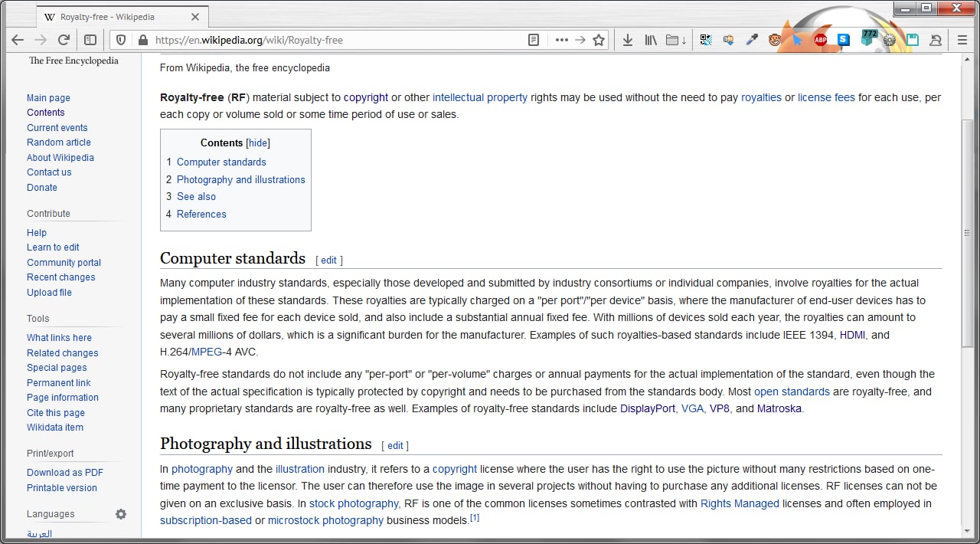980x544 pixels.
Task: Click the URL address field
Action: [x=337, y=40]
